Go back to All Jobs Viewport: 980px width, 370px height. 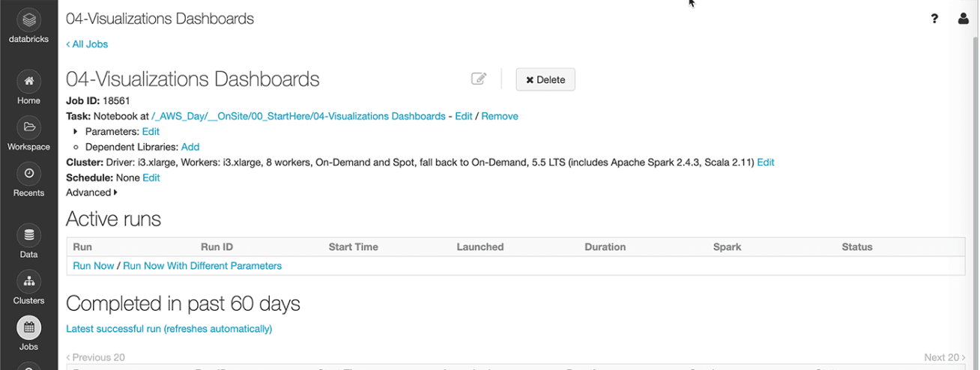(x=87, y=44)
